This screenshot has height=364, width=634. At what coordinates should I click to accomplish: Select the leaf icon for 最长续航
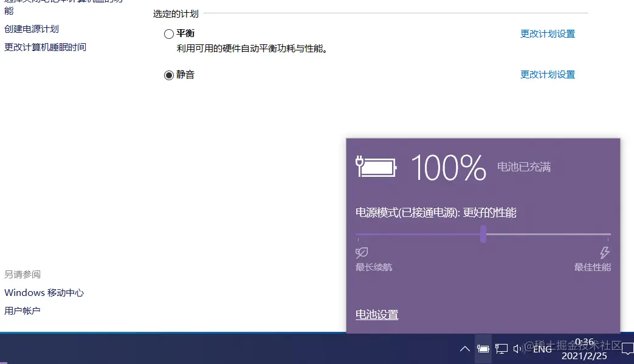pyautogui.click(x=361, y=253)
